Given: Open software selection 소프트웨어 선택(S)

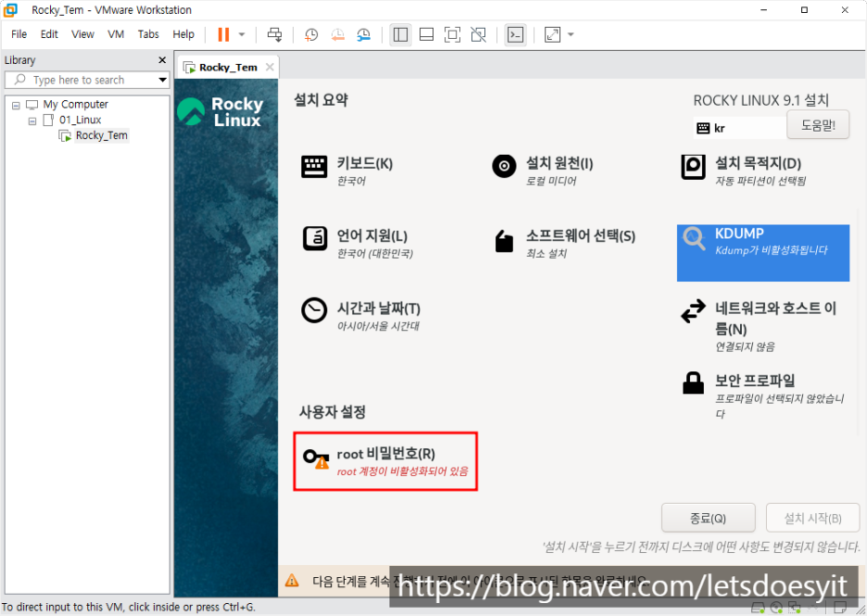Looking at the screenshot, I should [564, 243].
